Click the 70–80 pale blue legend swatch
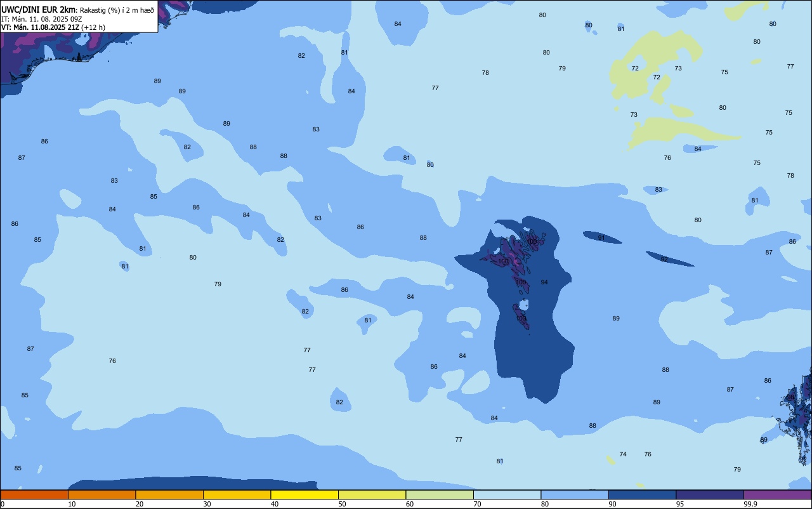The image size is (812, 509). pos(507,494)
